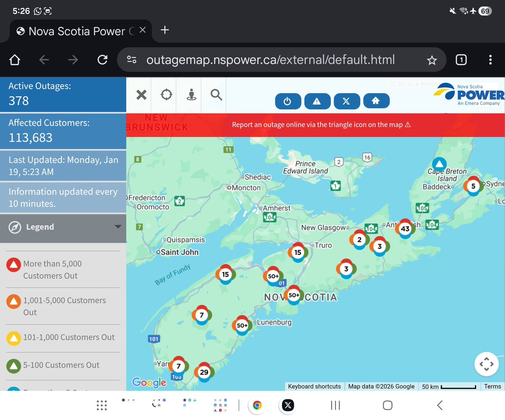Select the 43 outage cluster near Antigonish
This screenshot has height=420, width=505.
(x=405, y=229)
